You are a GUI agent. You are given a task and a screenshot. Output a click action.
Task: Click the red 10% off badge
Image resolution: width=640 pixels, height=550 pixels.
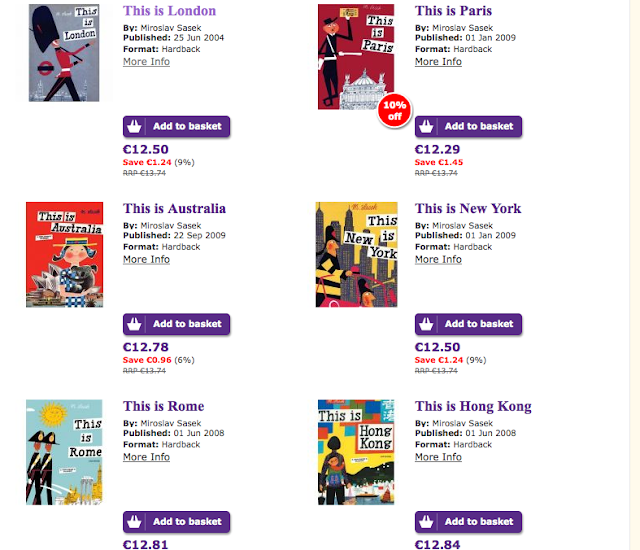pos(395,112)
